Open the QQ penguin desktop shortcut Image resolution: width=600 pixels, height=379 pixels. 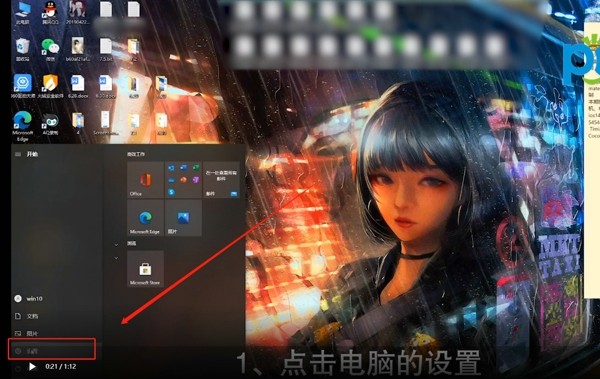point(50,13)
